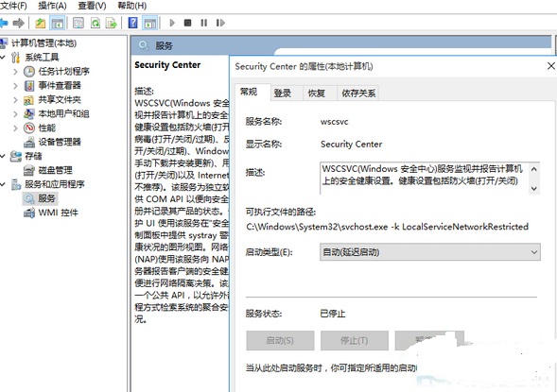
Task: Click the 启动(S) button
Action: tap(280, 341)
